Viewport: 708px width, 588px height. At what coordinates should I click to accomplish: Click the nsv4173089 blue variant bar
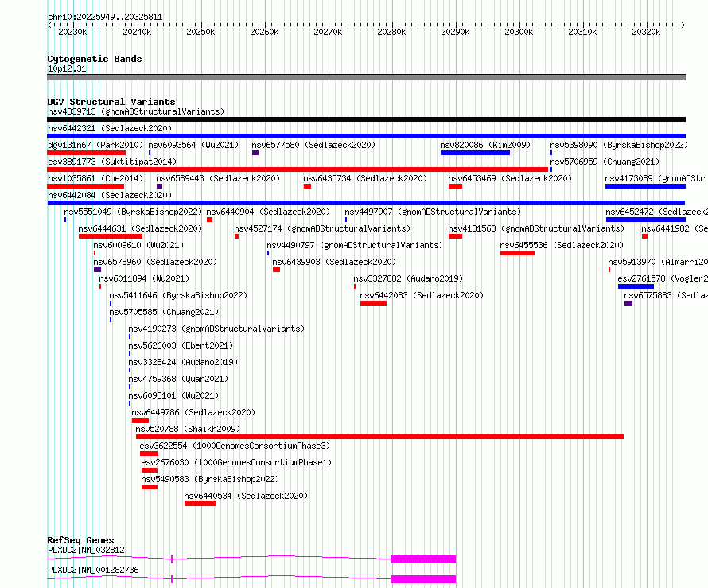pyautogui.click(x=645, y=186)
